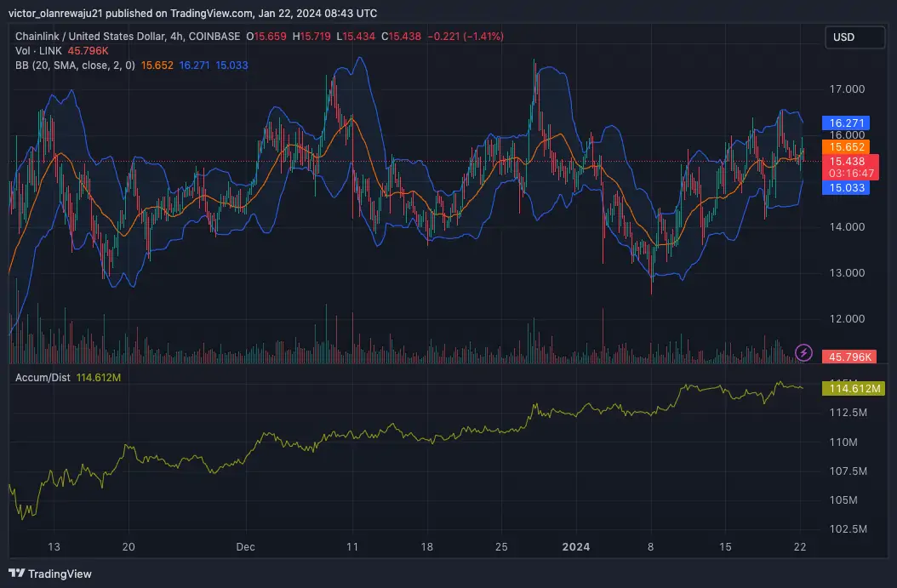This screenshot has width=897, height=588.
Task: Expand the Accum/Dist indicator legend
Action: click(43, 378)
